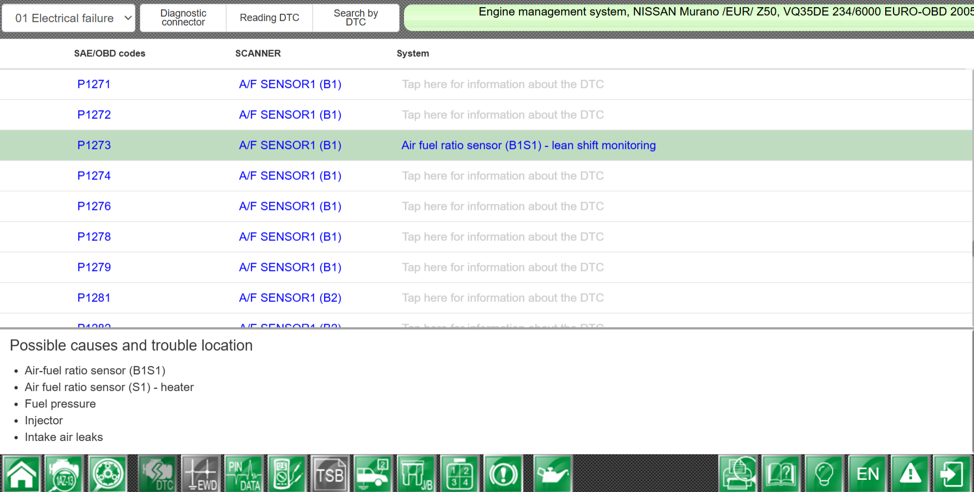This screenshot has height=492, width=974.
Task: Click A/F SENSOR1 (B2) in P1281 row
Action: click(x=290, y=297)
